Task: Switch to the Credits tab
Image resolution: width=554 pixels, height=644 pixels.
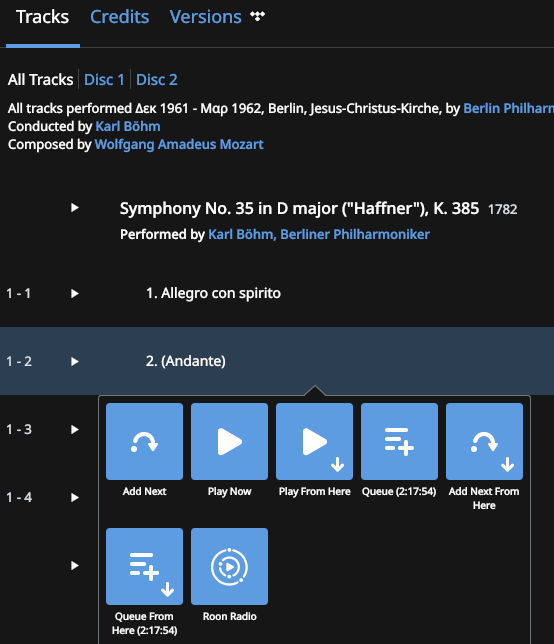Action: point(120,17)
